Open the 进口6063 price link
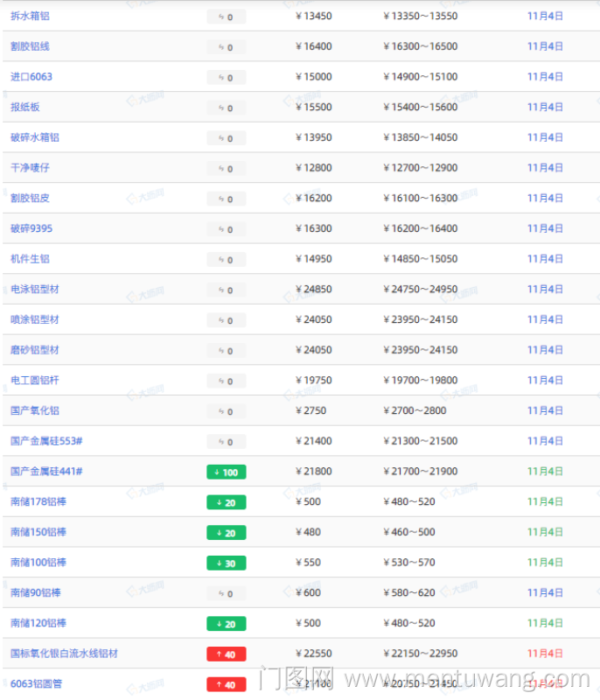Viewport: 600px width, 700px height. coord(31,77)
